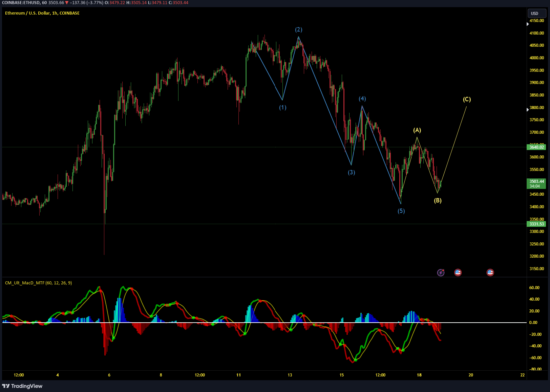Click the COINBASE:ETHUSD ticker symbol
The image size is (550, 392).
[x=21, y=3]
